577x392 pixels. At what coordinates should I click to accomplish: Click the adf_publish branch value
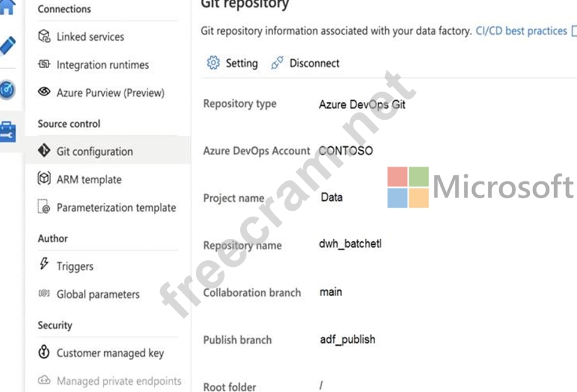click(348, 339)
